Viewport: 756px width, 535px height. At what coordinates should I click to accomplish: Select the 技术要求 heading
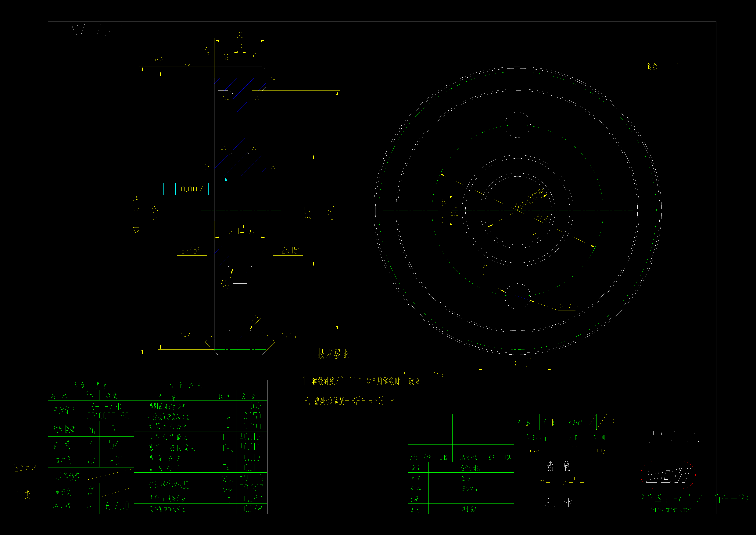[x=334, y=354]
